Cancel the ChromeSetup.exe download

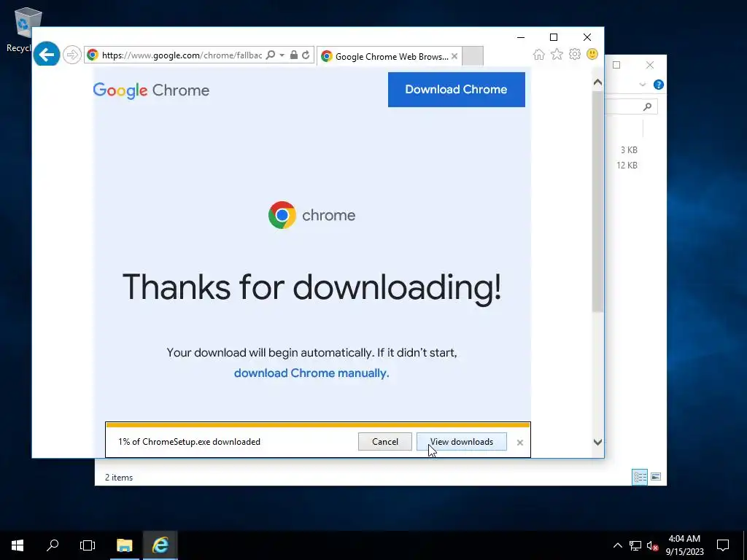[385, 441]
